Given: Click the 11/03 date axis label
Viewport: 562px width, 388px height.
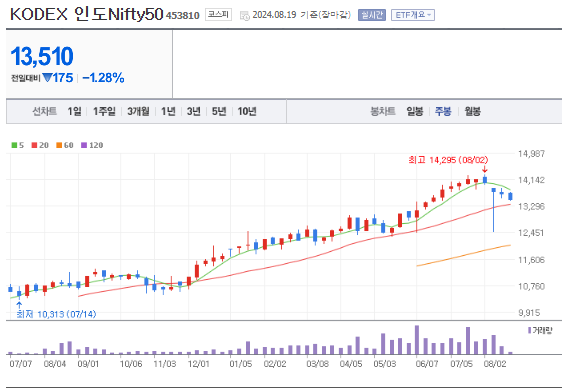Looking at the screenshot, I should (x=165, y=364).
